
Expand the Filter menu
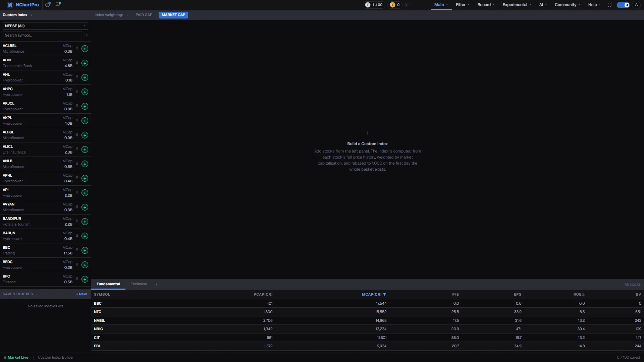[462, 5]
